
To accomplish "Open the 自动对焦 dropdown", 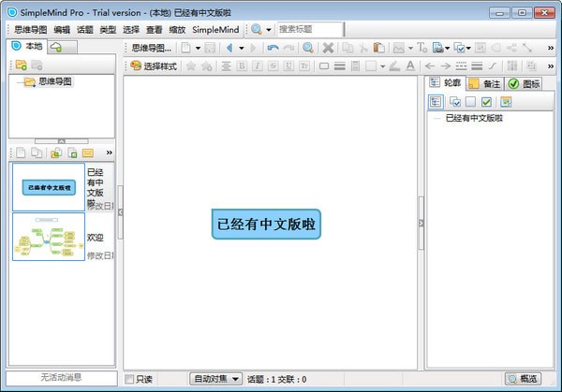I will 215,379.
